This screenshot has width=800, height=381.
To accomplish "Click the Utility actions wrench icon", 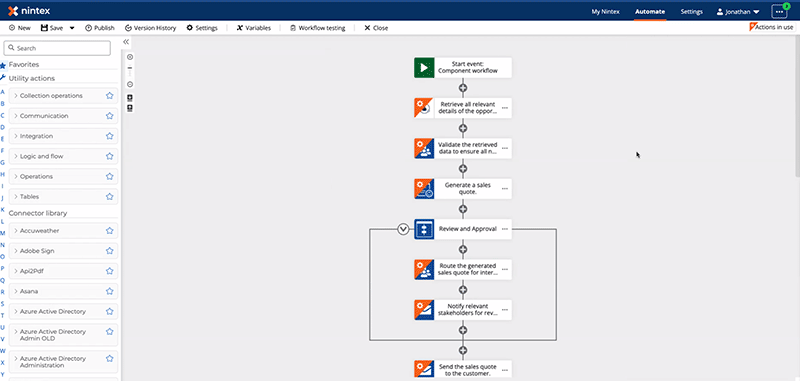I will click(x=3, y=78).
